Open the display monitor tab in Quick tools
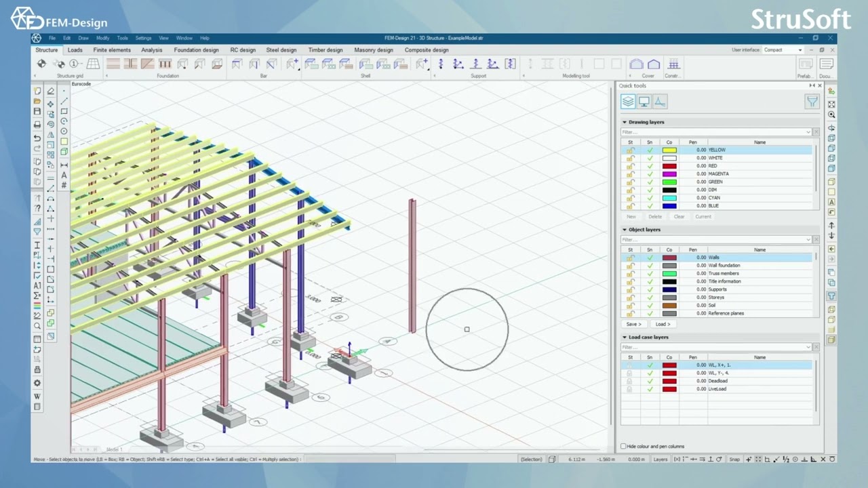Image resolution: width=868 pixels, height=488 pixels. [x=644, y=102]
